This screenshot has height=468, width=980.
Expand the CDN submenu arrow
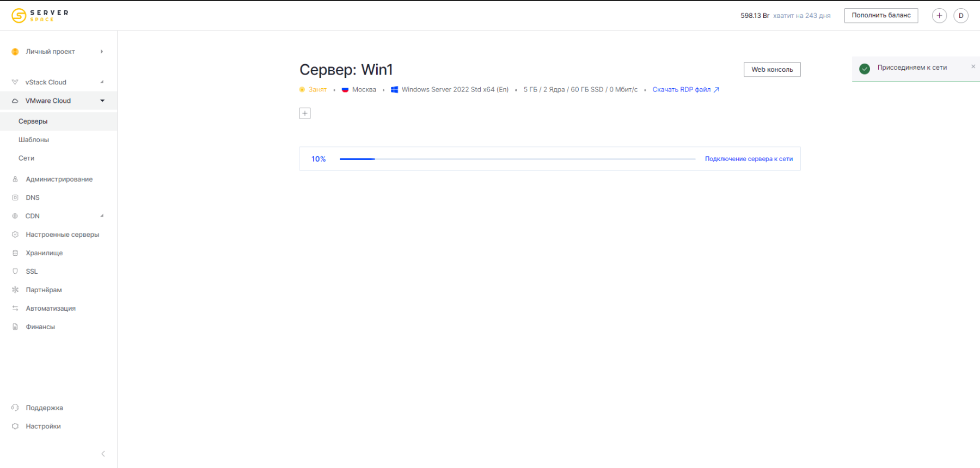102,216
